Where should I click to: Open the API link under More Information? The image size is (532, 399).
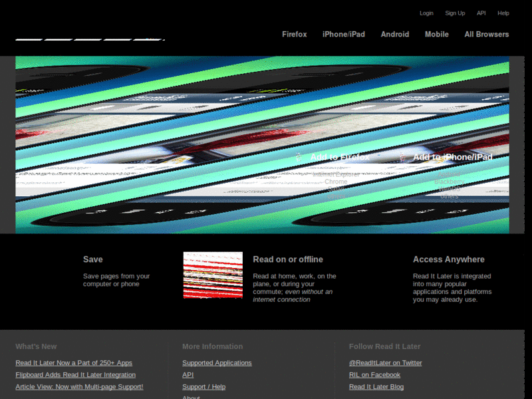[x=188, y=375]
